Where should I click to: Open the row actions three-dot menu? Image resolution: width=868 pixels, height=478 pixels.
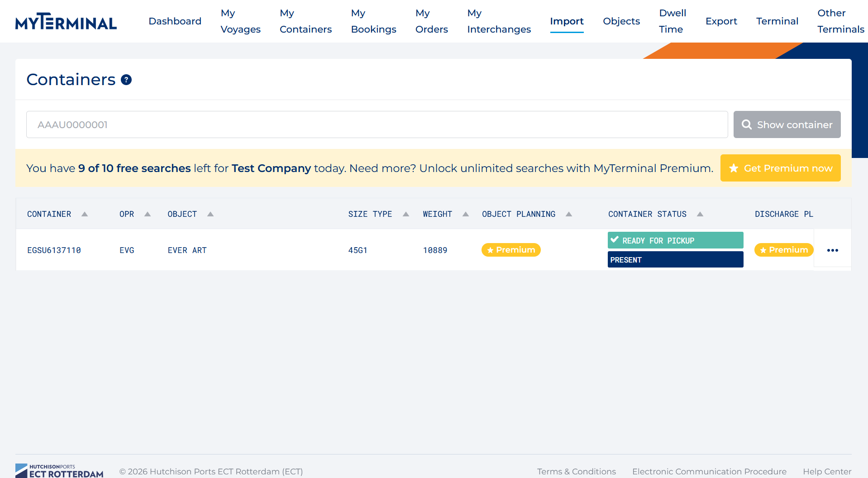[x=832, y=250]
